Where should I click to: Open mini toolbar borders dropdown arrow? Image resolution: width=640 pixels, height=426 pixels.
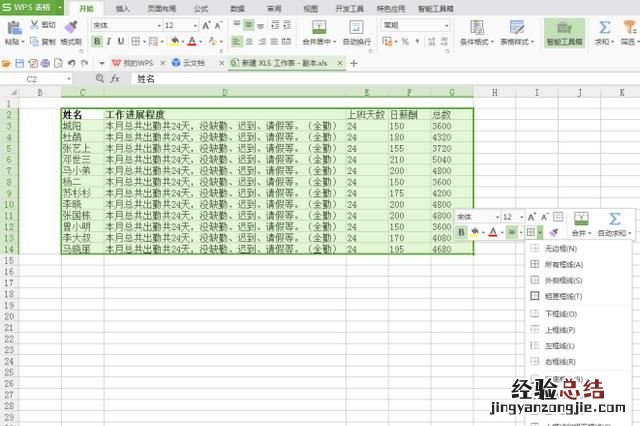click(x=540, y=233)
